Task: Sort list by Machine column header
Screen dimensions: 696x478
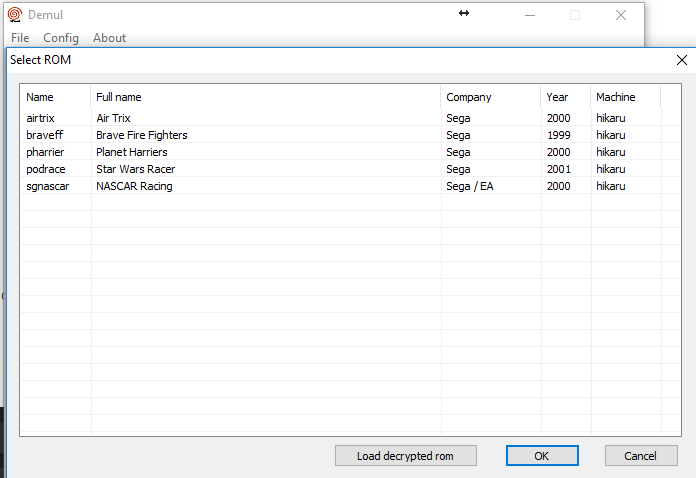Action: 625,97
